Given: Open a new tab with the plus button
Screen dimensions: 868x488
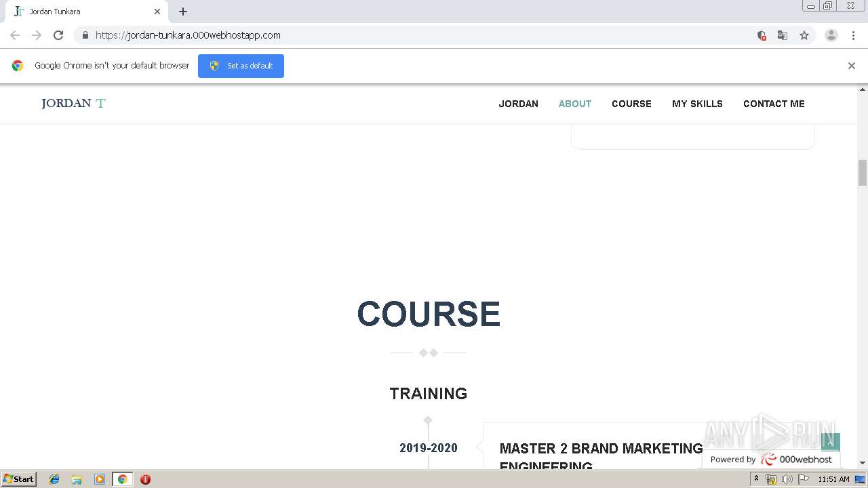Looking at the screenshot, I should point(183,12).
